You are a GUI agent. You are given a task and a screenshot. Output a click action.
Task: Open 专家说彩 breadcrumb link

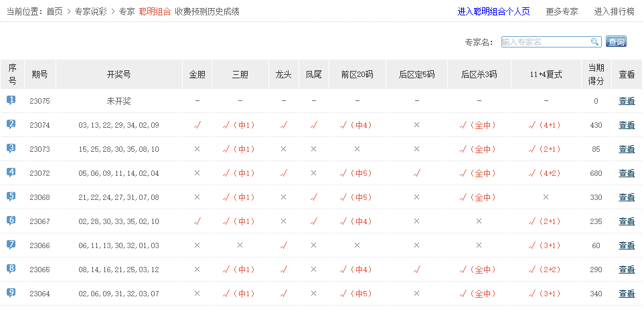(91, 11)
